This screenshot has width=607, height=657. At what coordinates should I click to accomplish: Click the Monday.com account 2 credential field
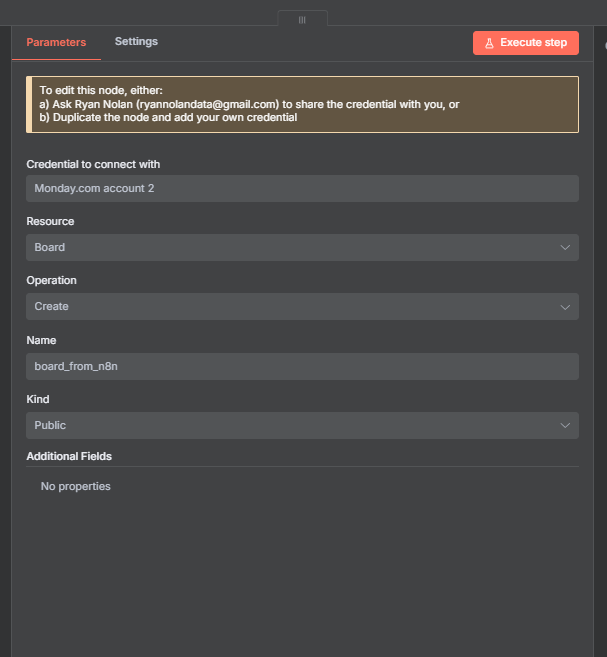(x=302, y=188)
